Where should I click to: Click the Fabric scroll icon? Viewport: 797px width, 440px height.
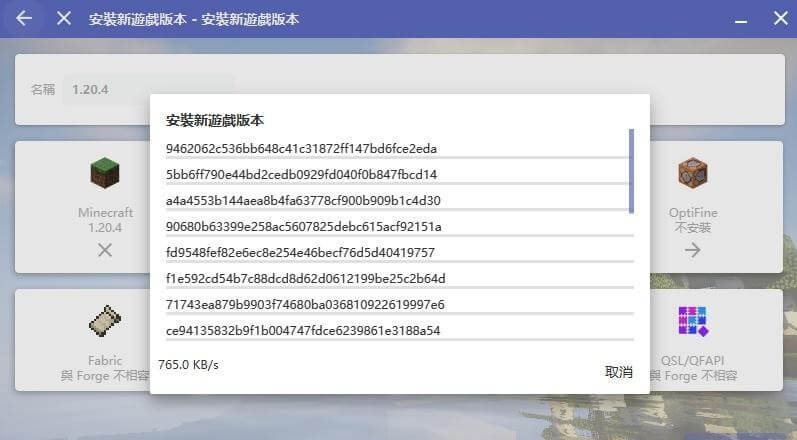105,321
